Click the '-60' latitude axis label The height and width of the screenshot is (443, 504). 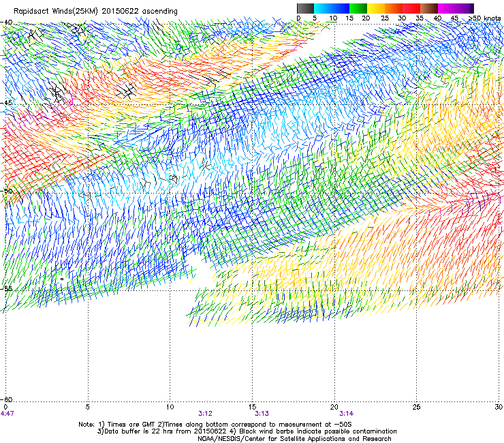7,399
